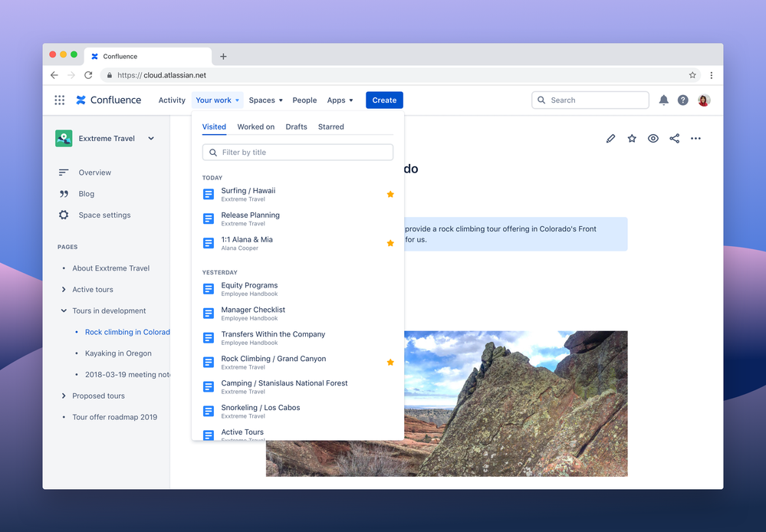Click the Blog quote icon
Image resolution: width=766 pixels, height=532 pixels.
pos(64,194)
